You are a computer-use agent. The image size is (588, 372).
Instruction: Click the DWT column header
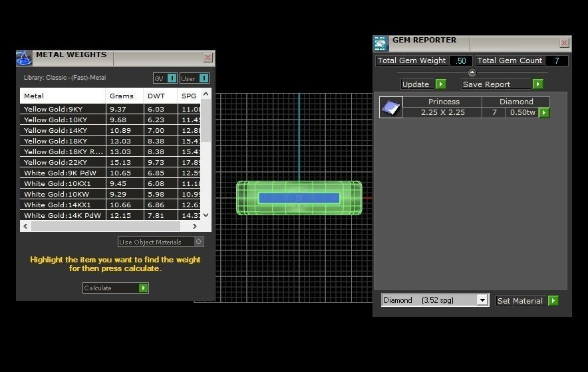(160, 96)
